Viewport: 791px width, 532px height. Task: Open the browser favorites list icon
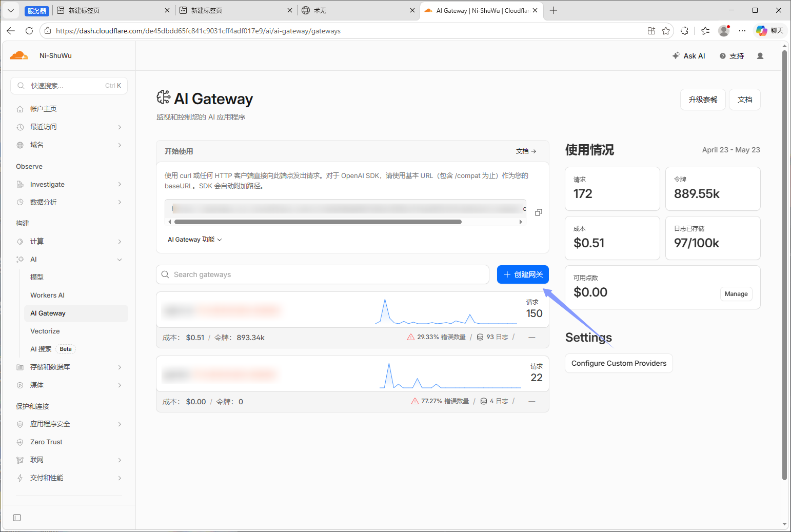point(705,31)
